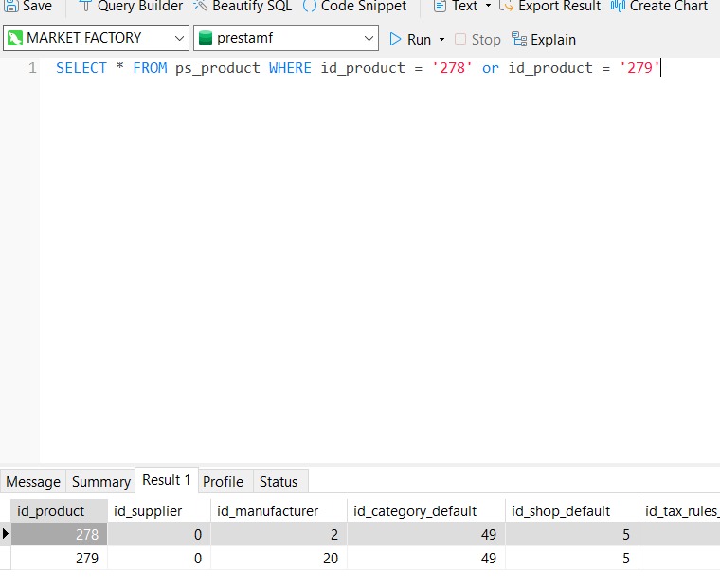This screenshot has height=588, width=720.
Task: Switch to the Profile tab
Action: [x=223, y=481]
